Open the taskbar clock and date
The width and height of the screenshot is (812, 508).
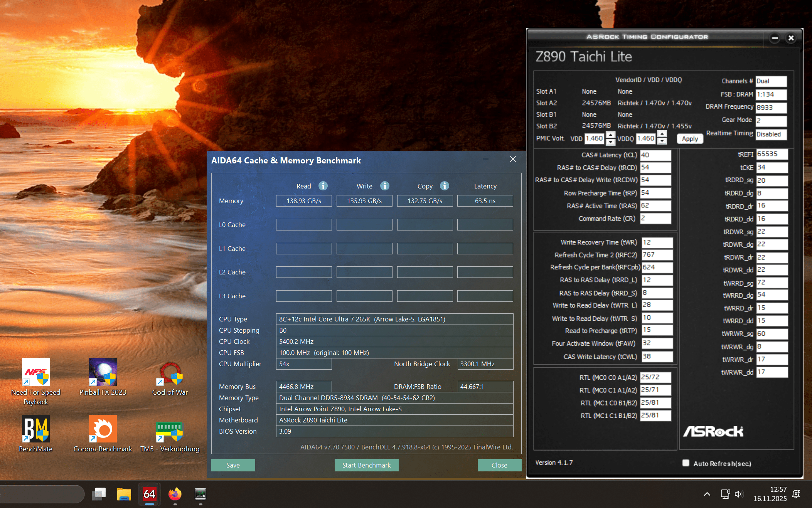[770, 494]
